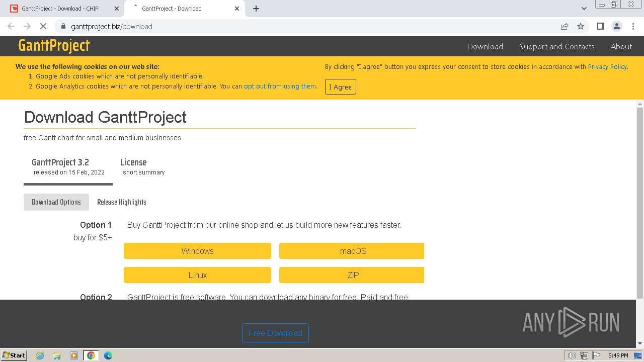The width and height of the screenshot is (644, 362).
Task: Open Support and Contacts page
Action: (x=556, y=46)
